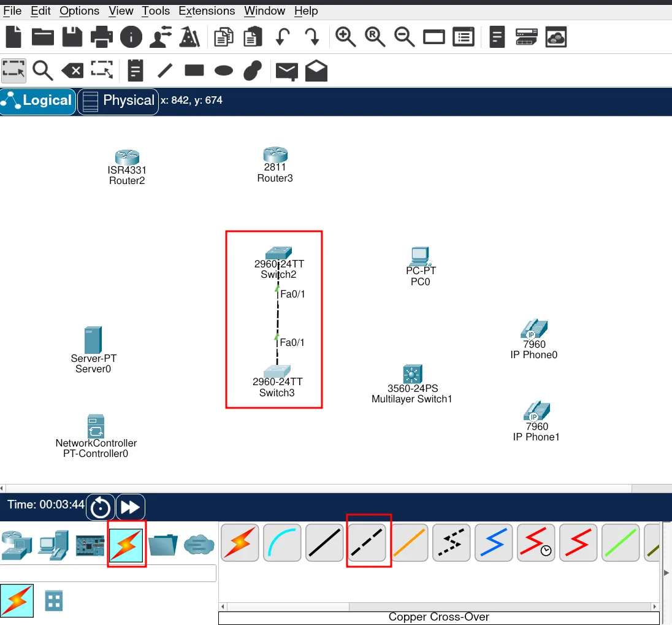
Task: Choose the Copper Straight-Through cable
Action: (x=324, y=542)
